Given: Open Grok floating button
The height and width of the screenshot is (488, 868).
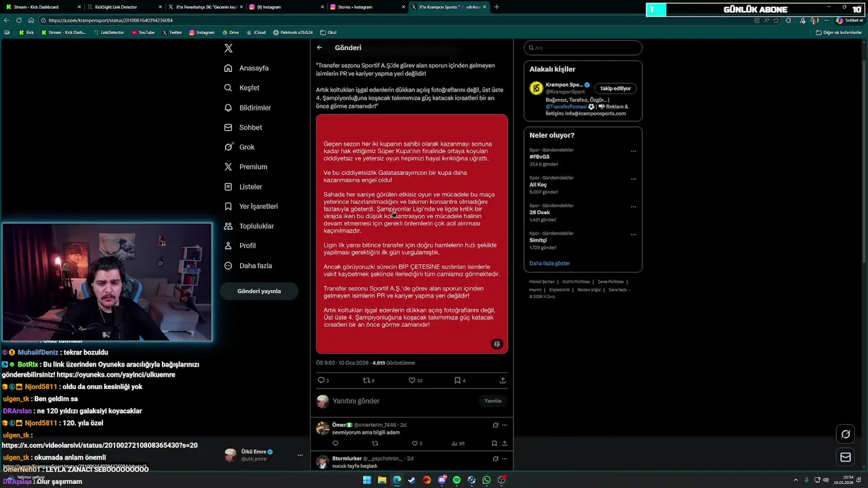Looking at the screenshot, I should pyautogui.click(x=846, y=434).
